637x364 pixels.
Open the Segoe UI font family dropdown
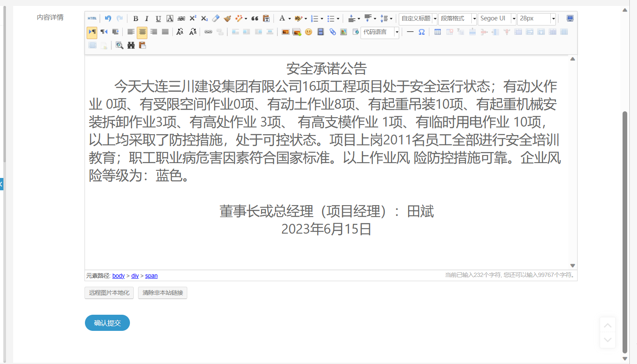click(x=497, y=19)
